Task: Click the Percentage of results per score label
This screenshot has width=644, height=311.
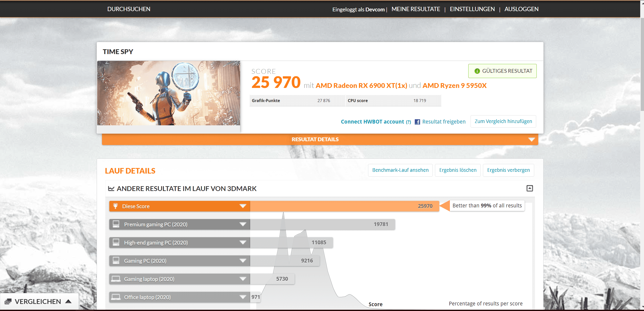Action: tap(485, 304)
